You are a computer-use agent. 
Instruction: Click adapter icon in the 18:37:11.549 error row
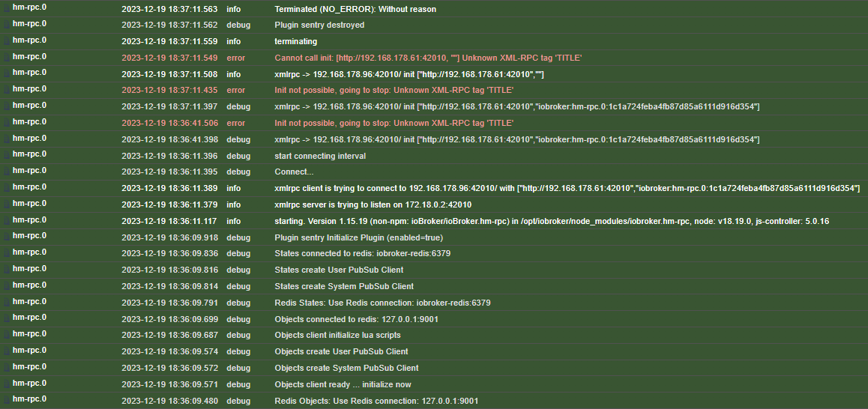tap(7, 57)
